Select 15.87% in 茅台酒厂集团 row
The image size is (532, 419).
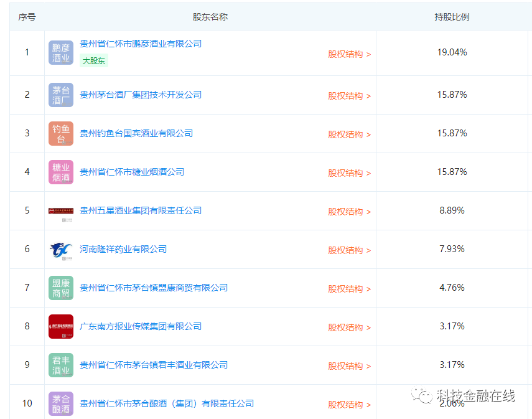452,95
